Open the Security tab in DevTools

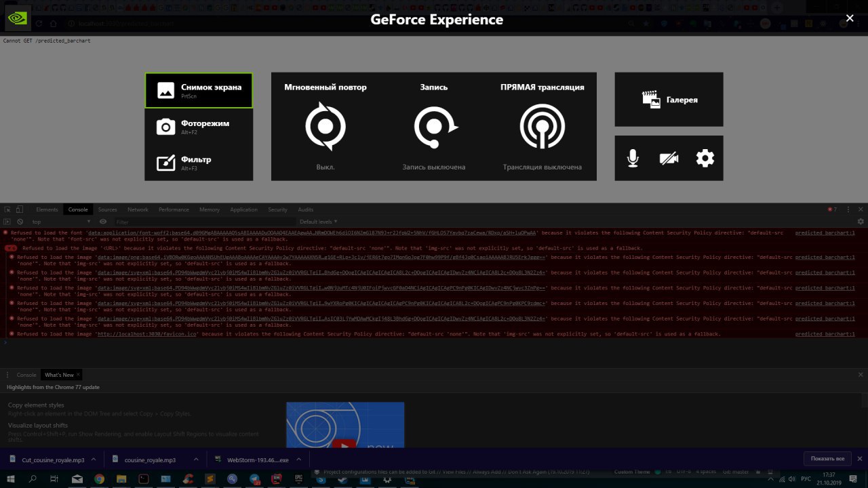277,209
